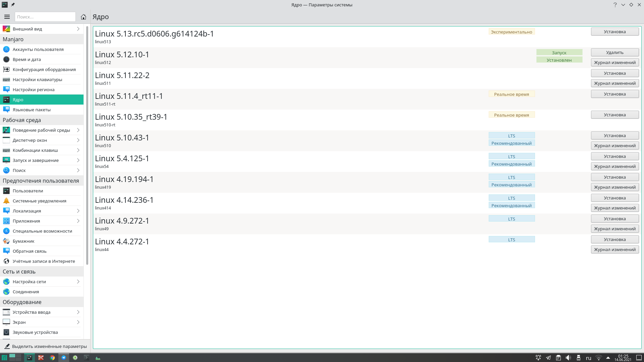Install Linux 5.11.22-2 kernel
The width and height of the screenshot is (644, 362).
(615, 73)
